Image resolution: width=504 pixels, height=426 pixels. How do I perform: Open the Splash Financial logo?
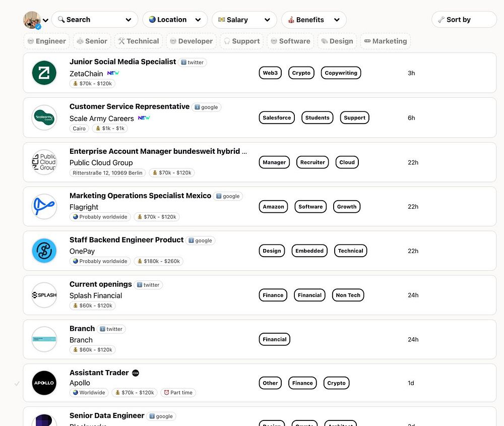coord(44,295)
